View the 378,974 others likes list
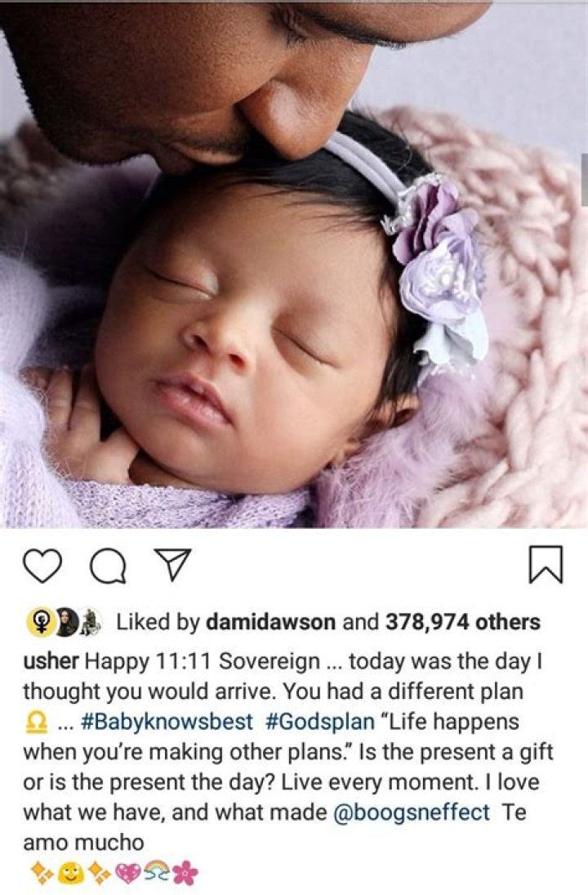 (462, 622)
